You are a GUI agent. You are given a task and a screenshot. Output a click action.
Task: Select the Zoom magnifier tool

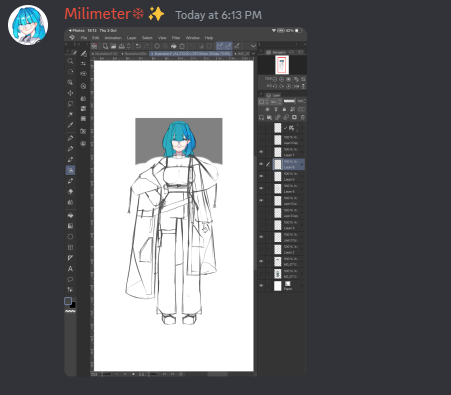coord(70,61)
